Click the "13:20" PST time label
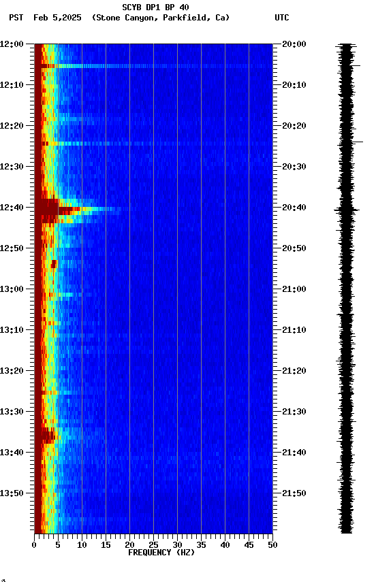376x588 pixels. pos(12,371)
